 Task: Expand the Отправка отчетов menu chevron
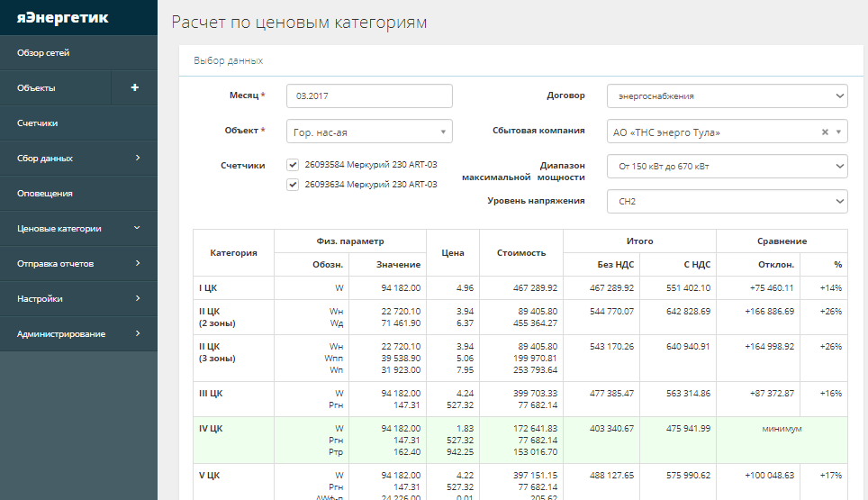(x=137, y=263)
